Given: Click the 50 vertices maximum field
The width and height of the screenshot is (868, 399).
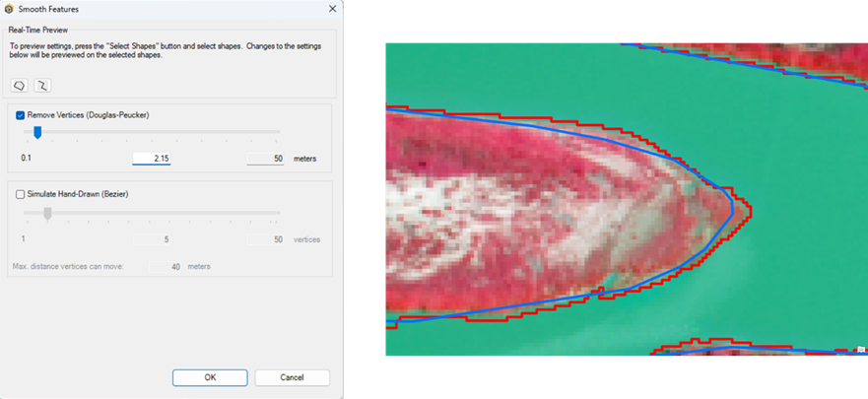Looking at the screenshot, I should click(x=265, y=239).
